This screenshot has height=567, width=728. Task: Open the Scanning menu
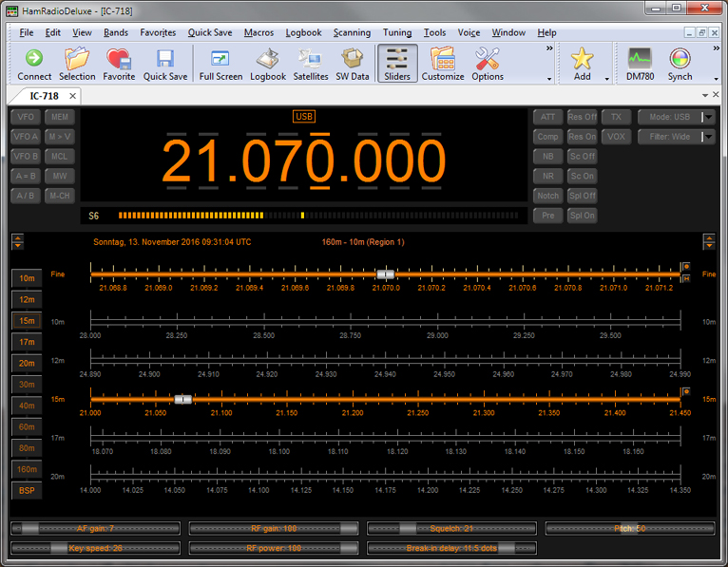[352, 32]
